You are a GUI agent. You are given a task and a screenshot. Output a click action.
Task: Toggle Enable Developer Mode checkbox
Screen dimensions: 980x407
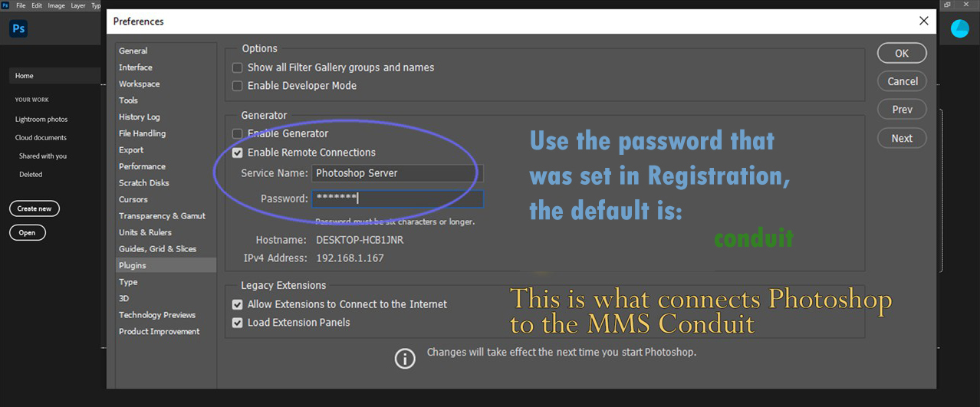[x=238, y=86]
